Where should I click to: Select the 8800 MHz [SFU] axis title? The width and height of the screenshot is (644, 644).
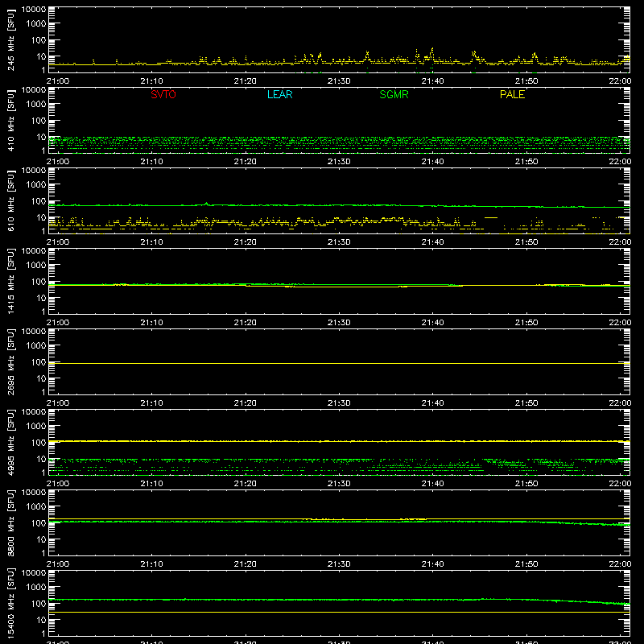[11, 523]
